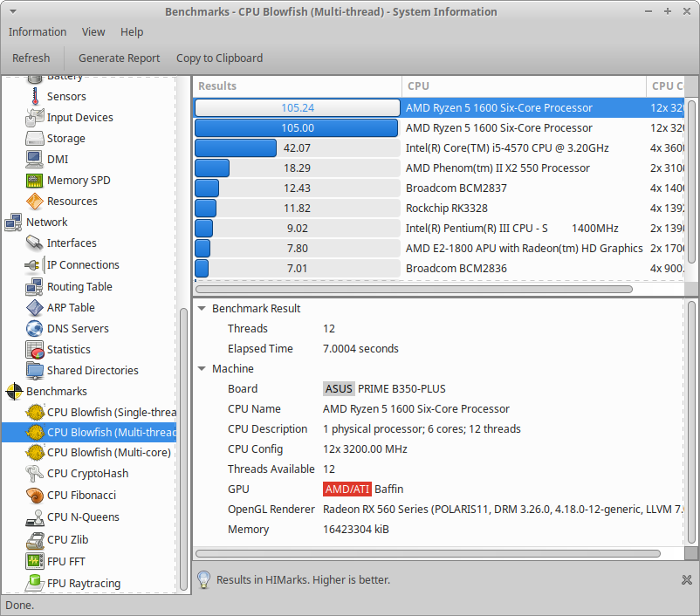Open the CPU N-Queens icon

coord(34,517)
